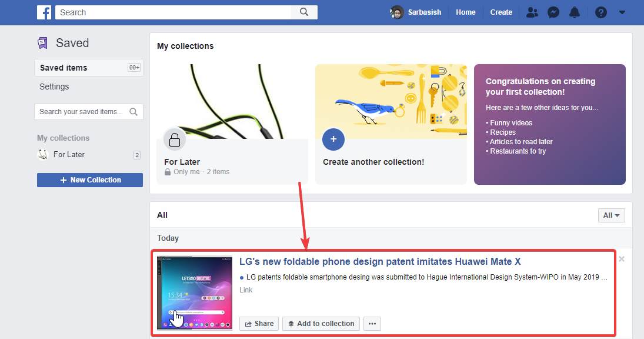
Task: Click the 'Funny videos' suggestion text
Action: [511, 123]
